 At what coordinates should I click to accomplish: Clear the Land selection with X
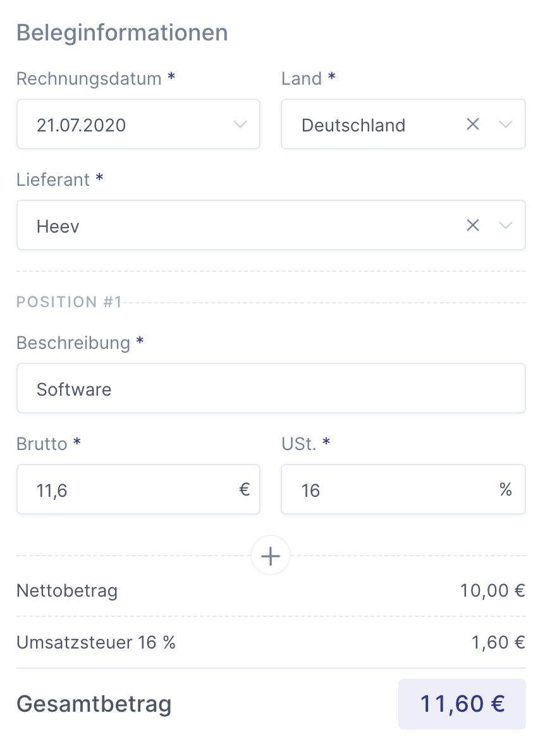472,125
